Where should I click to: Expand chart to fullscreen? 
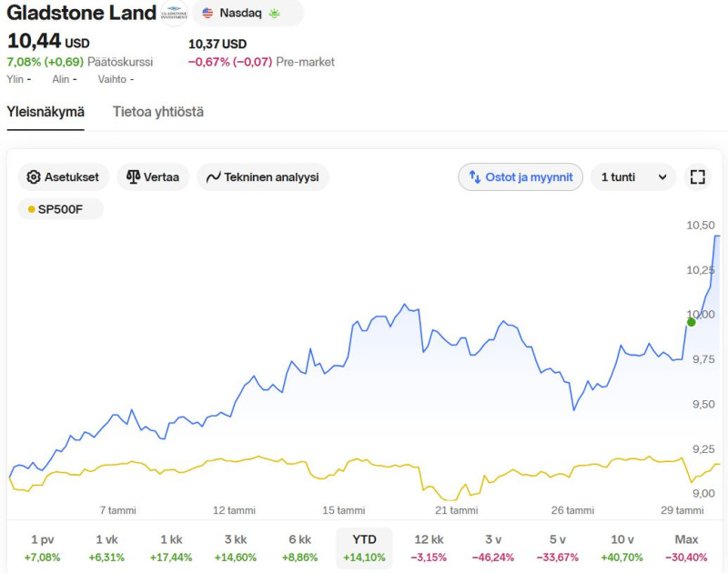pos(698,176)
